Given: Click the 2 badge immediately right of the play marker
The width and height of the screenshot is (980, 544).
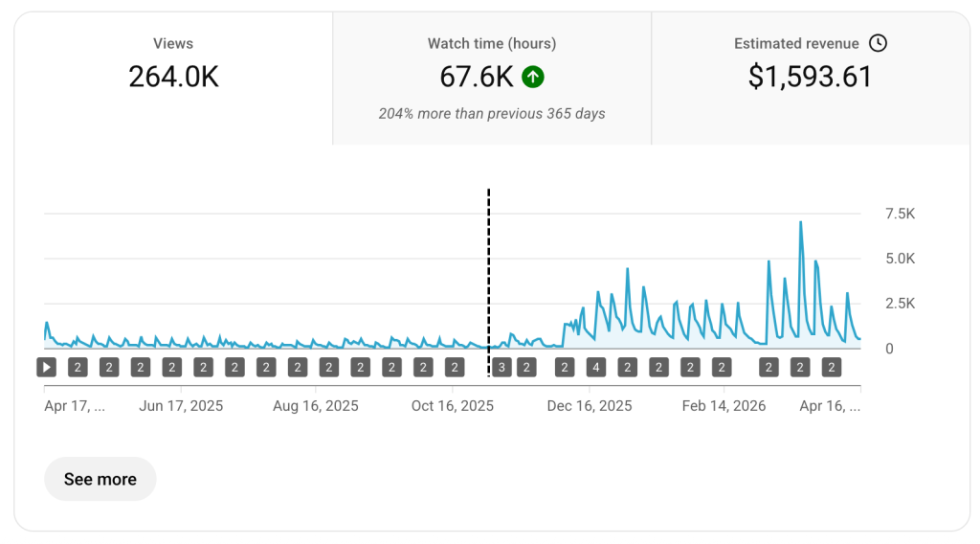Looking at the screenshot, I should click(x=78, y=367).
